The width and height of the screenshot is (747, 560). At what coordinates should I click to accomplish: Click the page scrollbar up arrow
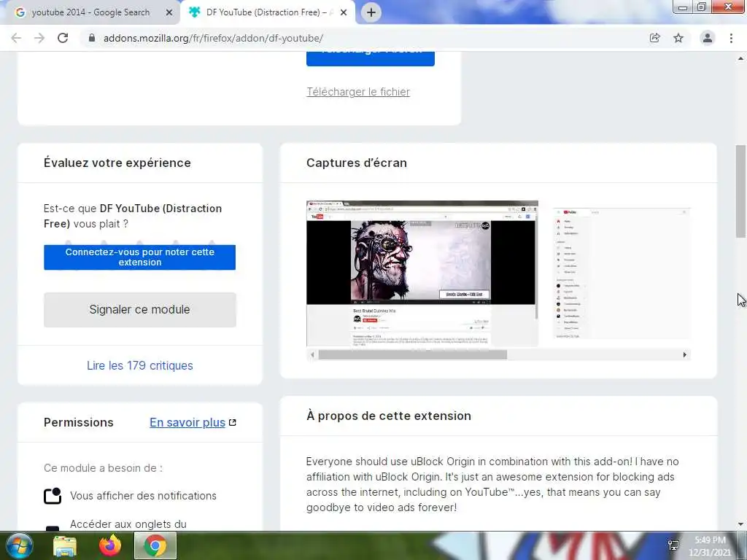click(740, 58)
